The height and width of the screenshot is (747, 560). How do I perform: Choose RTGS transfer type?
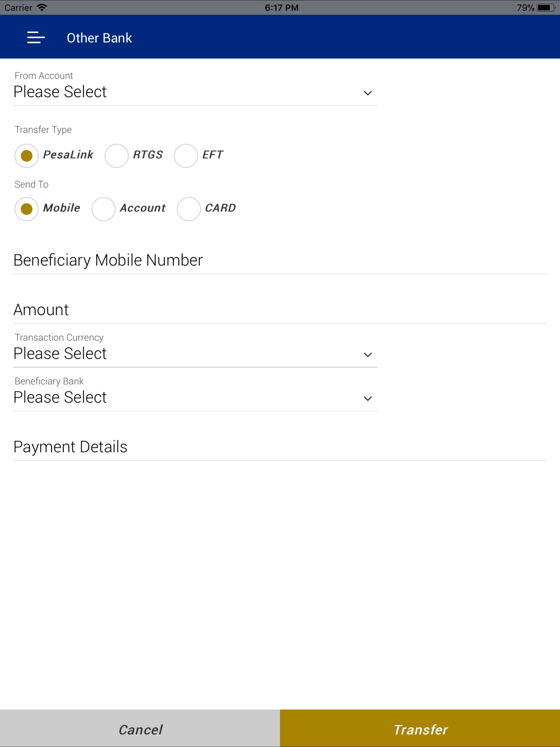coord(116,156)
